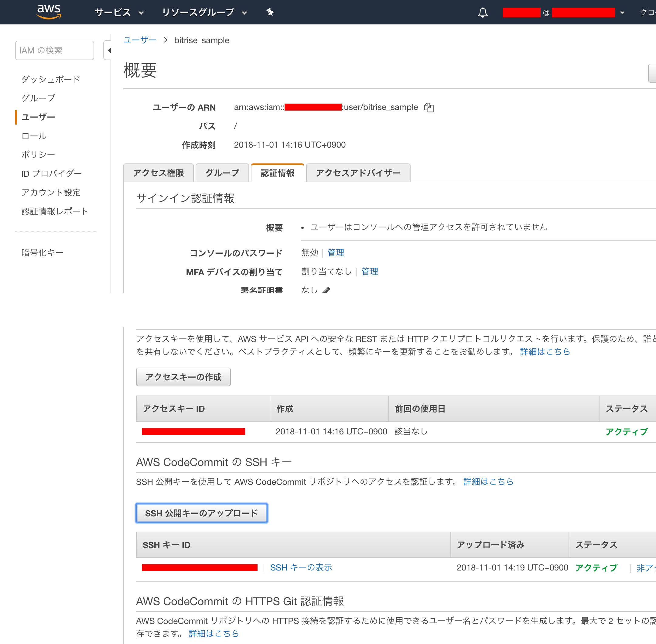
Task: Open ダッシュボード in the sidebar
Action: point(51,79)
